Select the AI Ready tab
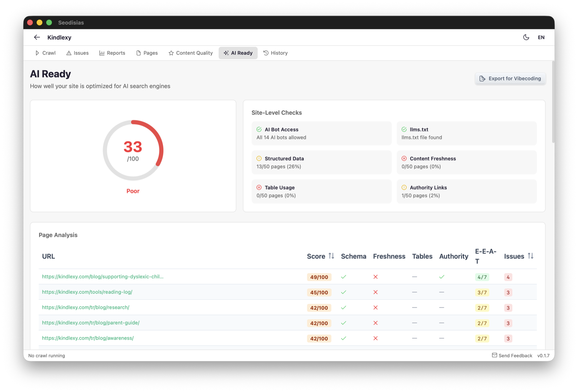Image resolution: width=578 pixels, height=392 pixels. pyautogui.click(x=238, y=53)
